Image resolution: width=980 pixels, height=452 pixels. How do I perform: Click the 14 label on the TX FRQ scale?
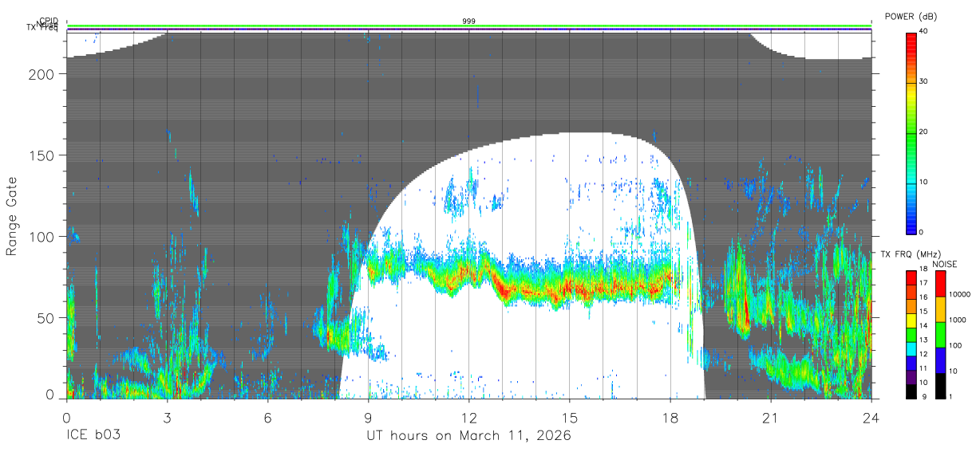click(923, 325)
